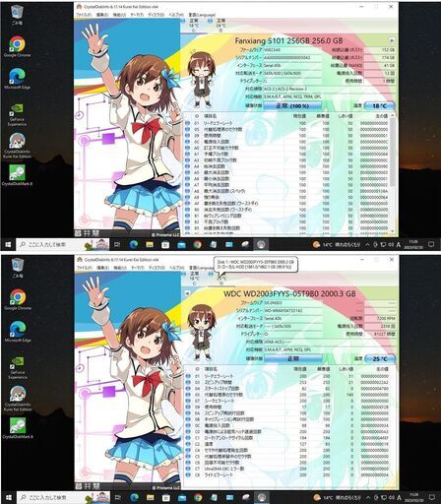The image size is (441, 504).
Task: Open CrystalDiskMark 8 shortcut on lower desktop
Action: coord(18,428)
